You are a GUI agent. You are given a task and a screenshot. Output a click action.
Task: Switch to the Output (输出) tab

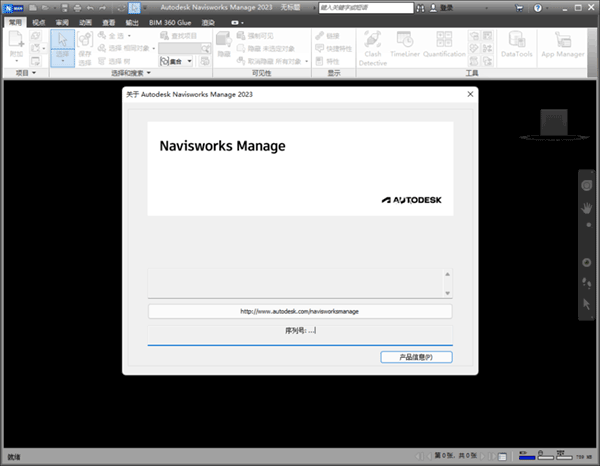pos(132,23)
